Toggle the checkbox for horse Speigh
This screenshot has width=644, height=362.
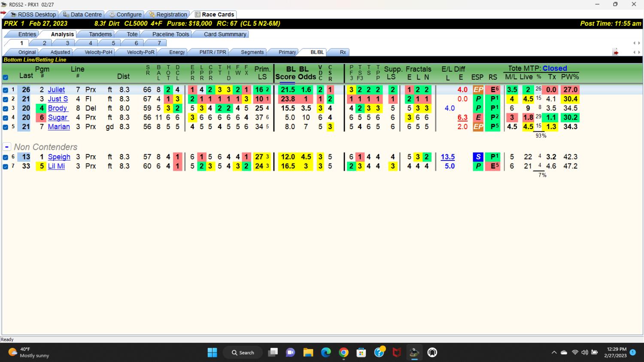[x=6, y=157]
